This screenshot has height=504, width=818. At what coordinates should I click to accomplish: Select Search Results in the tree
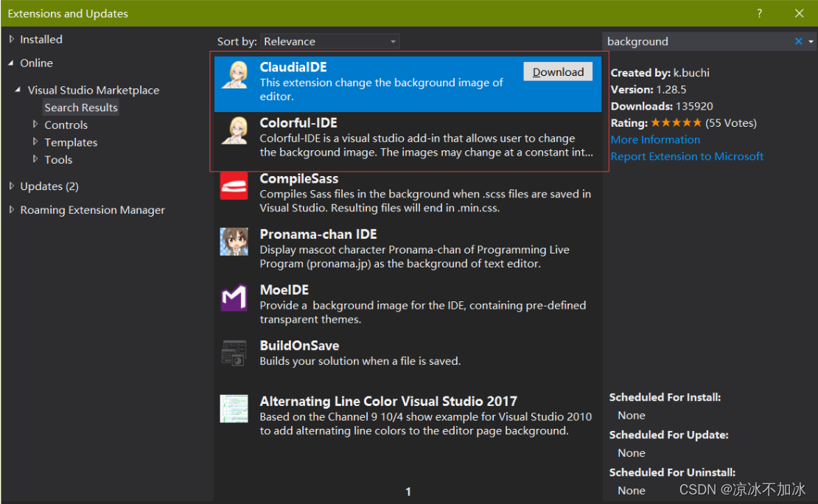(x=81, y=108)
